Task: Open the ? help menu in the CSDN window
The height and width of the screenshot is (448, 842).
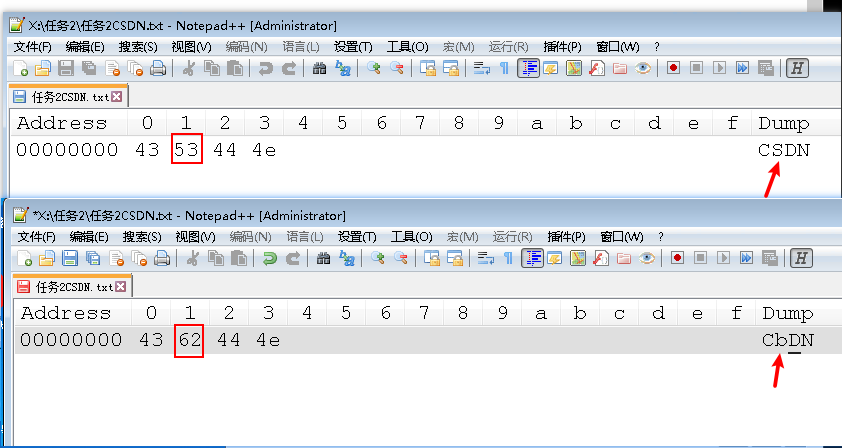Action: click(657, 47)
